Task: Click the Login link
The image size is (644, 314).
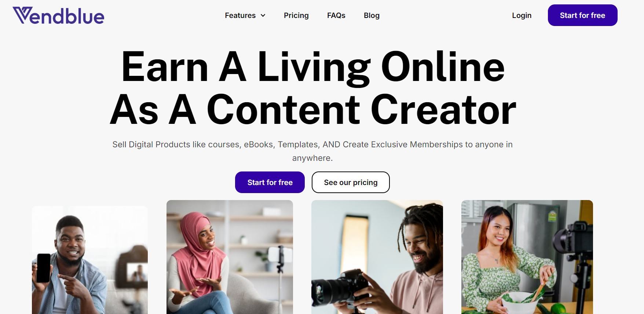Action: (522, 15)
